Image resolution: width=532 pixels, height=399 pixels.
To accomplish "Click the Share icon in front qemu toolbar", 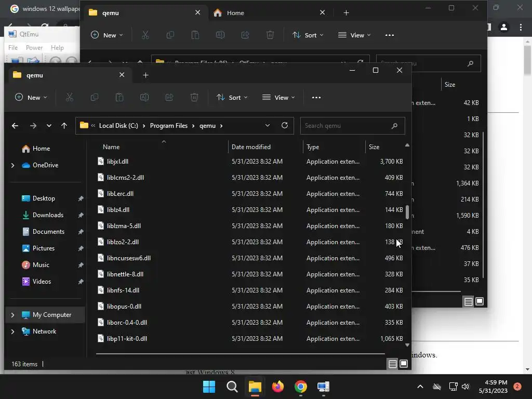I will coord(169,97).
